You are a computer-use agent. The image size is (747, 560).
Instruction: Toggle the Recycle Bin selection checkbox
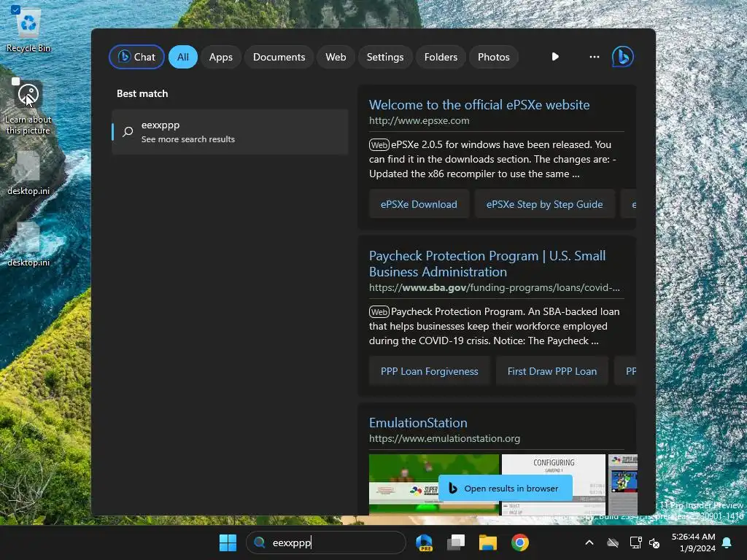click(x=15, y=9)
